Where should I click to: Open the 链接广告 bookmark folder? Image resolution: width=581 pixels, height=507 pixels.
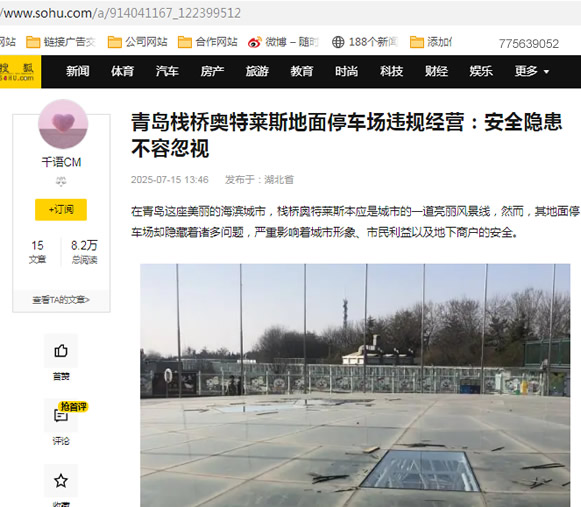pos(33,42)
